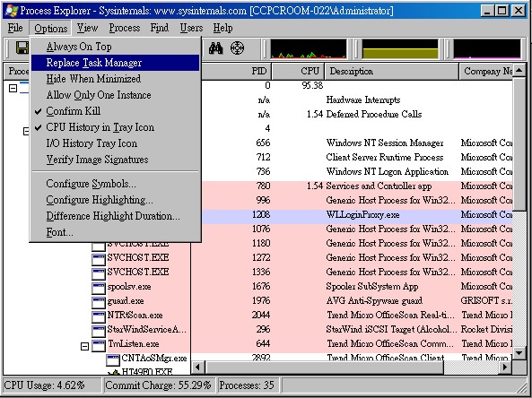Viewport: 532px width, 398px height.
Task: Click Client Server Runtime Process text
Action: pos(385,157)
